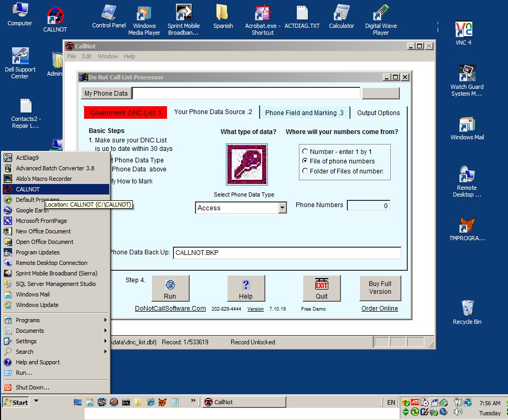Select the Contacts2 - Repair file on the desktop
Image resolution: width=508 pixels, height=420 pixels.
pyautogui.click(x=26, y=114)
